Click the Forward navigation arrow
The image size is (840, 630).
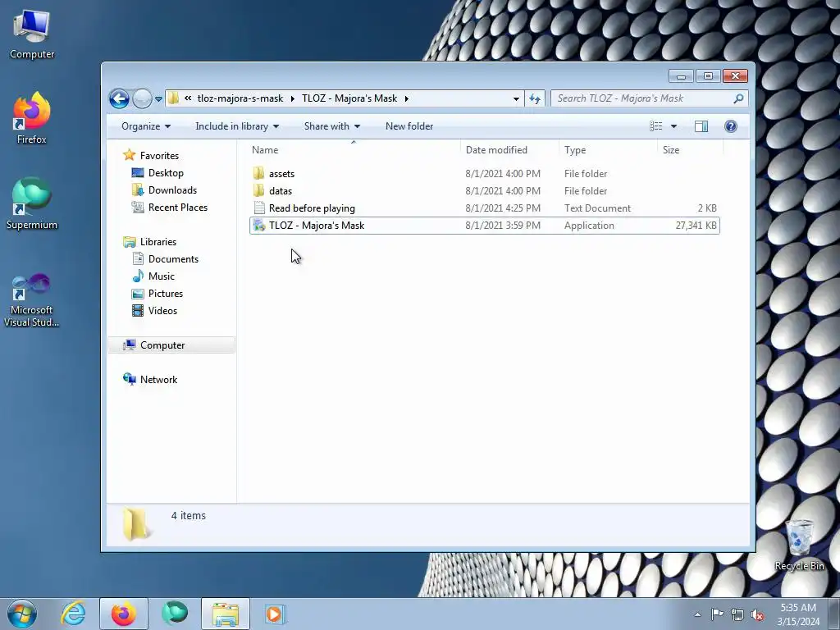[x=142, y=98]
